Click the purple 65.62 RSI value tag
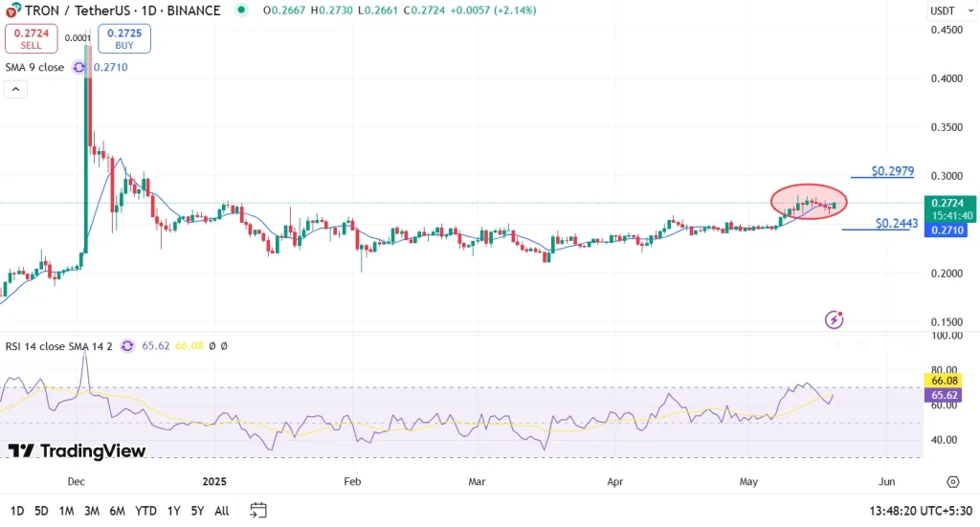This screenshot has width=980, height=527. click(944, 395)
